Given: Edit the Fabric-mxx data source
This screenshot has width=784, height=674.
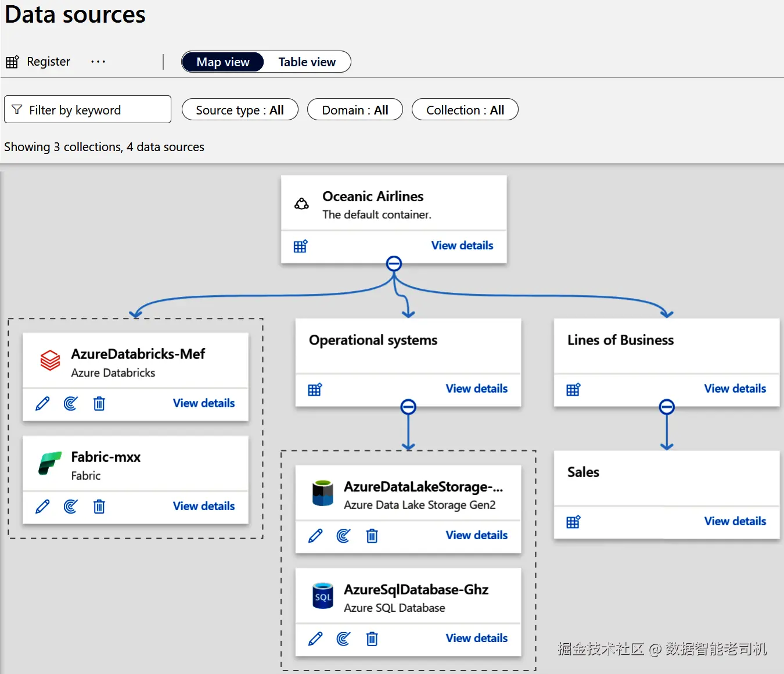Looking at the screenshot, I should click(x=42, y=507).
